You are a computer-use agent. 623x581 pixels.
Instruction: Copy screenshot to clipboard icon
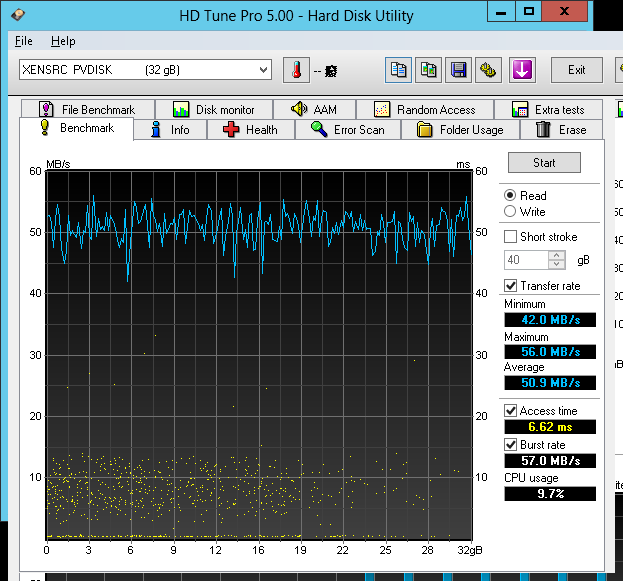coord(428,70)
